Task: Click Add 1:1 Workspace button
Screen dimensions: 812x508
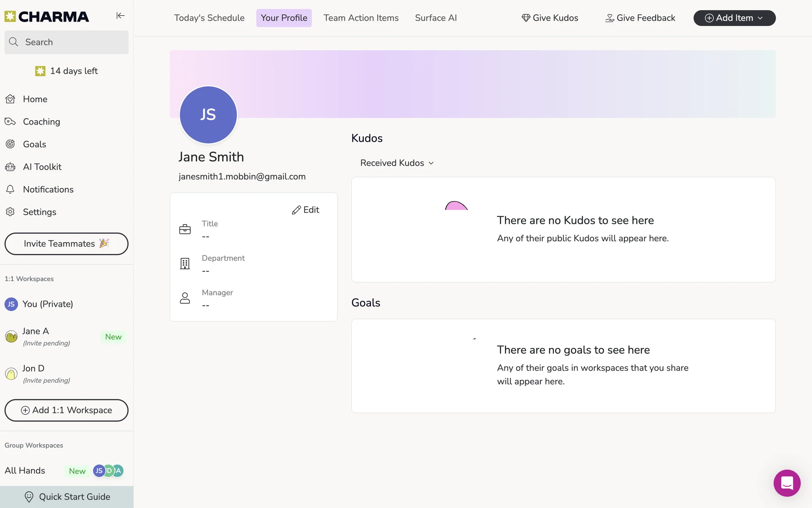Action: tap(66, 410)
